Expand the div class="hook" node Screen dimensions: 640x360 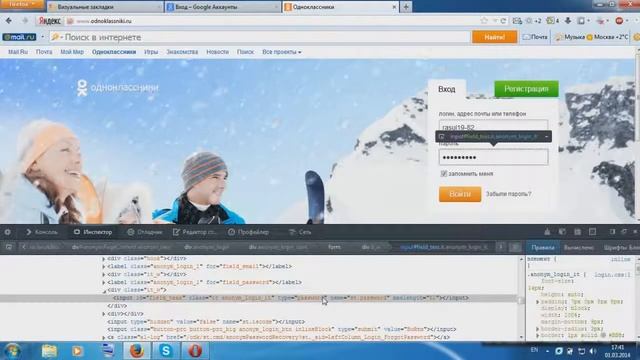point(104,259)
